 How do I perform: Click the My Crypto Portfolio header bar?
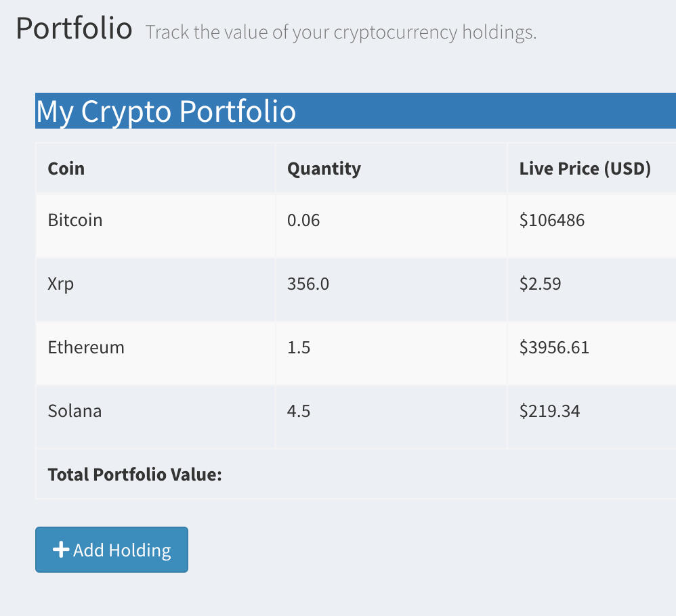(355, 111)
